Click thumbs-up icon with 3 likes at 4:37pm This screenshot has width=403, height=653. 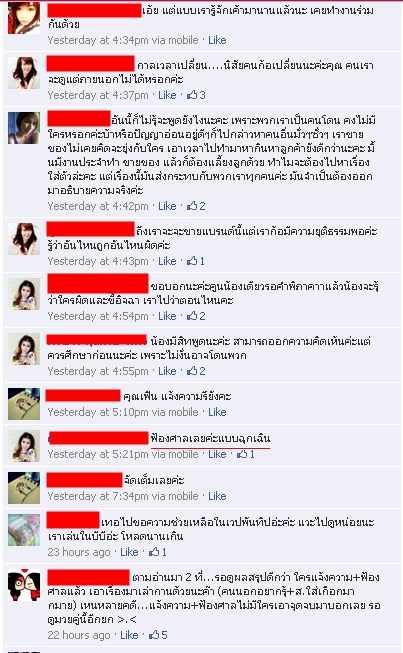pos(192,95)
